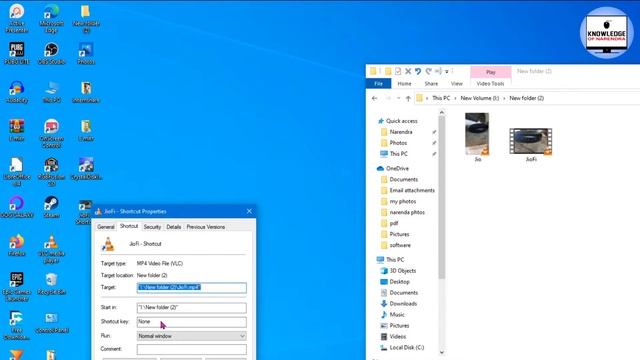Select the Recycle Bin desktop icon
640x360 pixels.
[51, 284]
